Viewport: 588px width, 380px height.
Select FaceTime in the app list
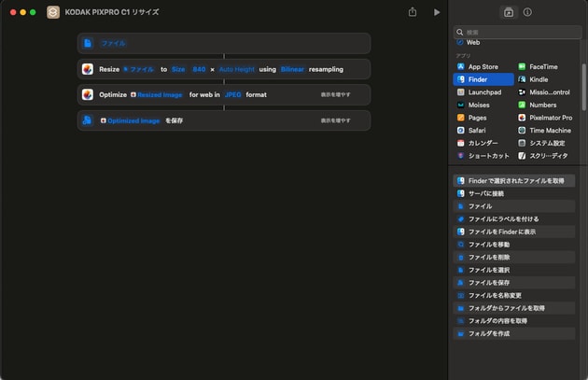point(541,67)
